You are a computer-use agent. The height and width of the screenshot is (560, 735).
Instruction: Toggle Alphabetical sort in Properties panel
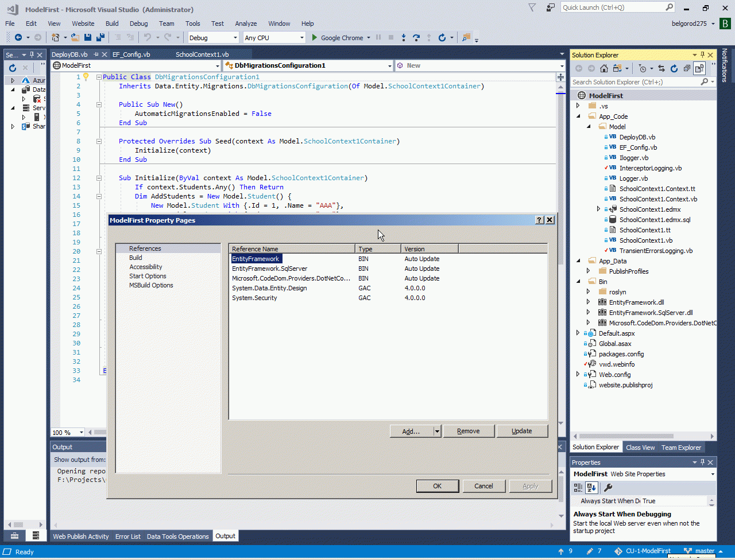point(591,488)
